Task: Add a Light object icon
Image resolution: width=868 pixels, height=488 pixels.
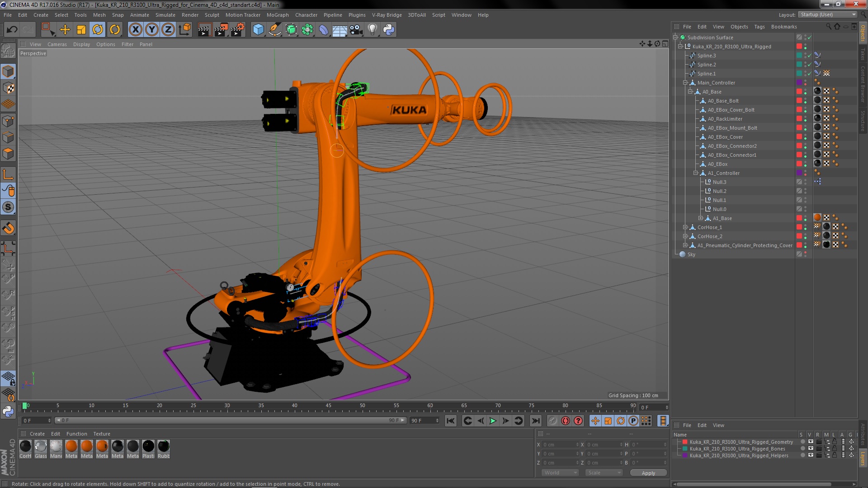Action: [373, 30]
